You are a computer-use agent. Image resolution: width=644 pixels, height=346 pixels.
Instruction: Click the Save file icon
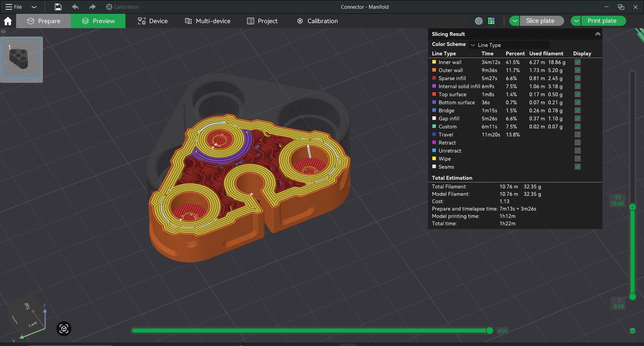(58, 7)
